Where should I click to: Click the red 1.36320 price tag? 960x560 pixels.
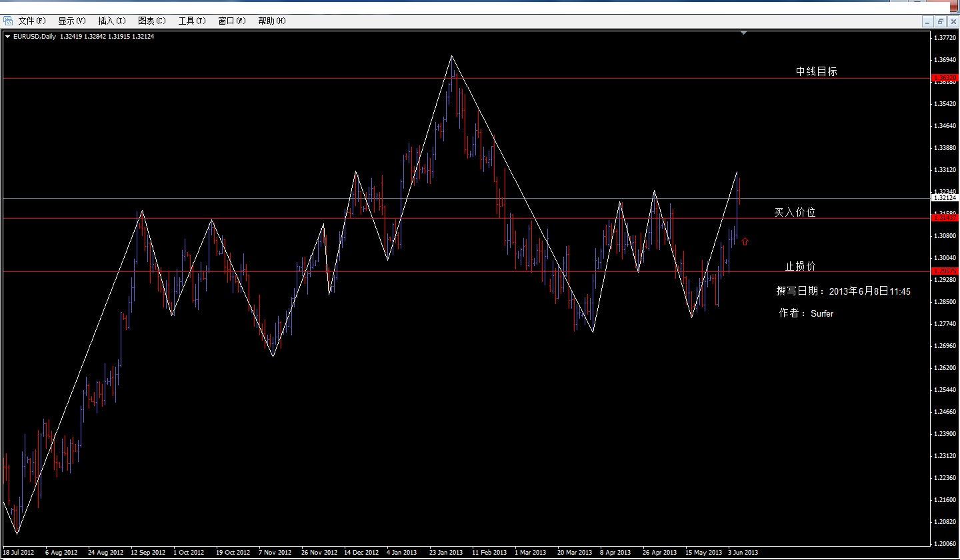pyautogui.click(x=945, y=79)
